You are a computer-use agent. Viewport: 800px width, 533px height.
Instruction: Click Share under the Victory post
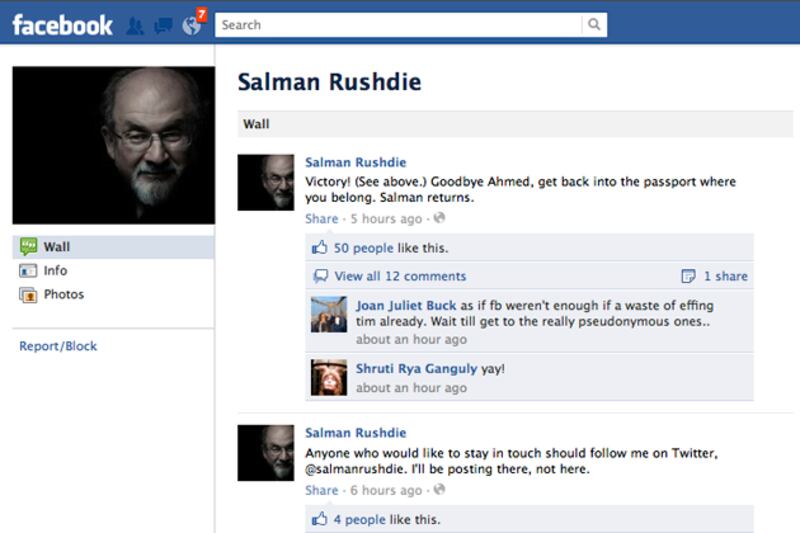321,219
